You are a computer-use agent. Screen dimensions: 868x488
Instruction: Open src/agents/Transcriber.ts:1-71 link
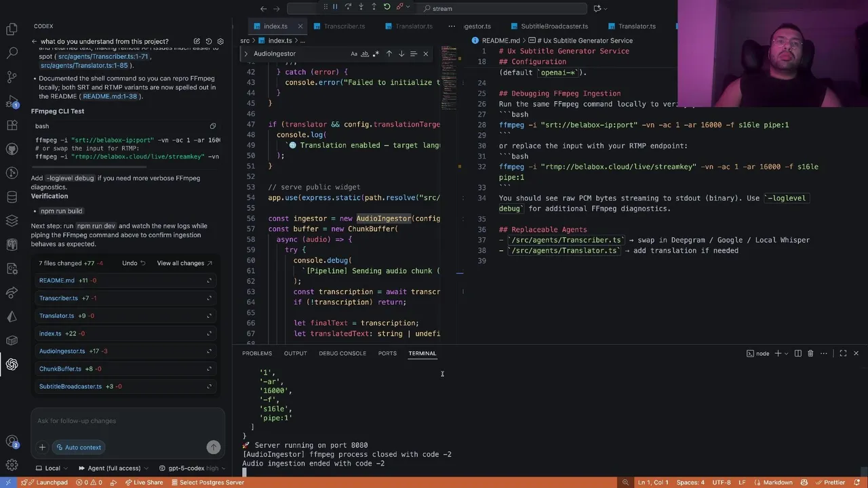click(x=104, y=57)
